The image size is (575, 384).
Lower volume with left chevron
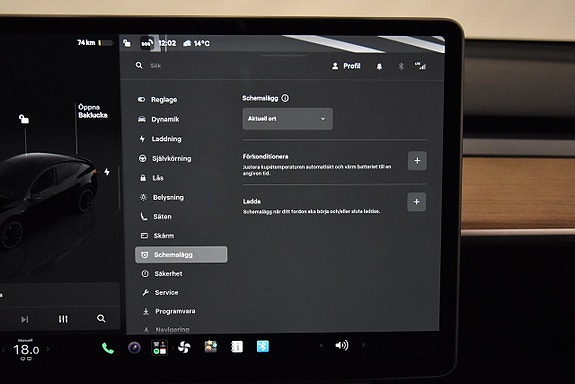(321, 345)
